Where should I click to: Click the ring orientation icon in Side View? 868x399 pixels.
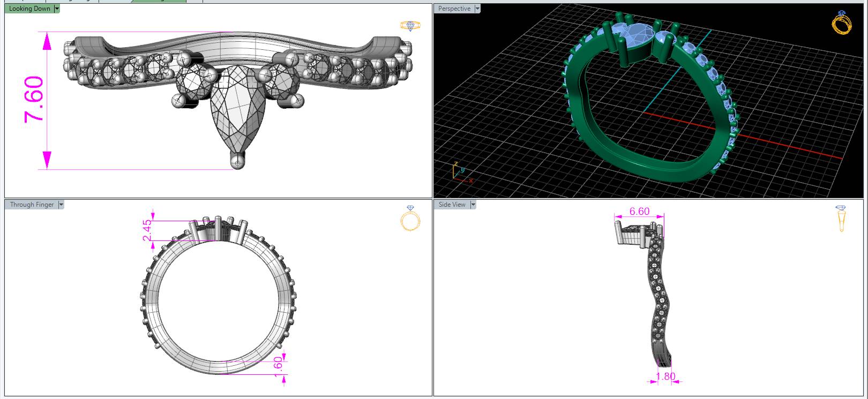coord(841,219)
